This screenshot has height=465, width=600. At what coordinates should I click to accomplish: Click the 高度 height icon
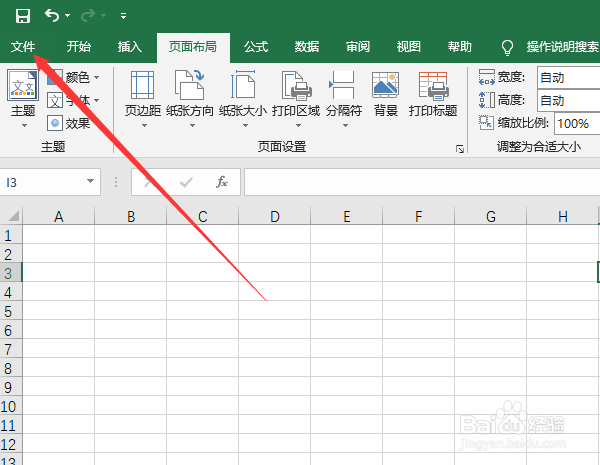[487, 100]
